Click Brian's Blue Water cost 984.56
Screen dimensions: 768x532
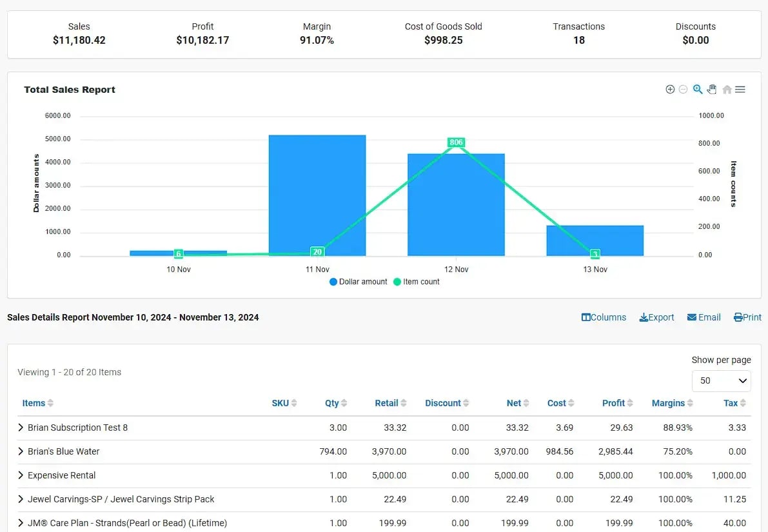click(x=560, y=451)
